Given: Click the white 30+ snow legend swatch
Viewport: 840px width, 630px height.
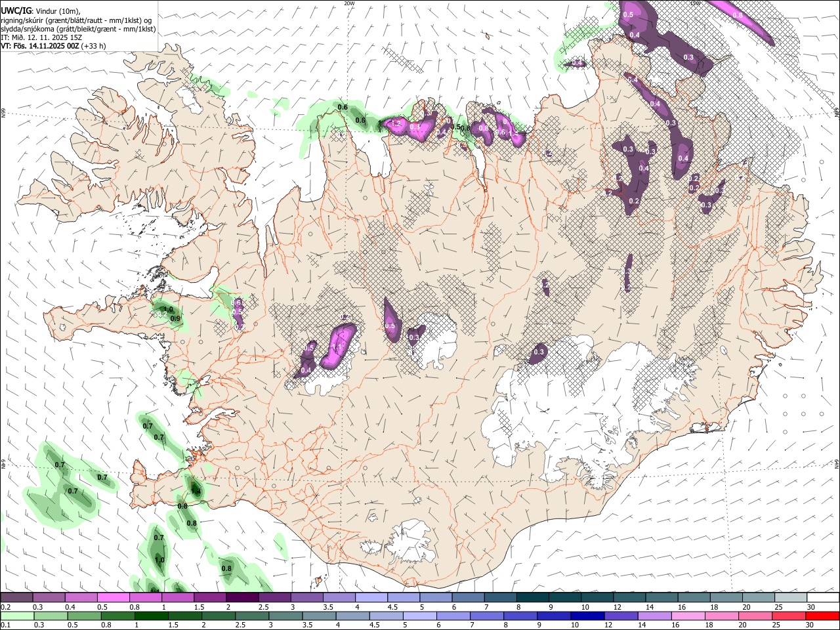Looking at the screenshot, I should point(823,598).
